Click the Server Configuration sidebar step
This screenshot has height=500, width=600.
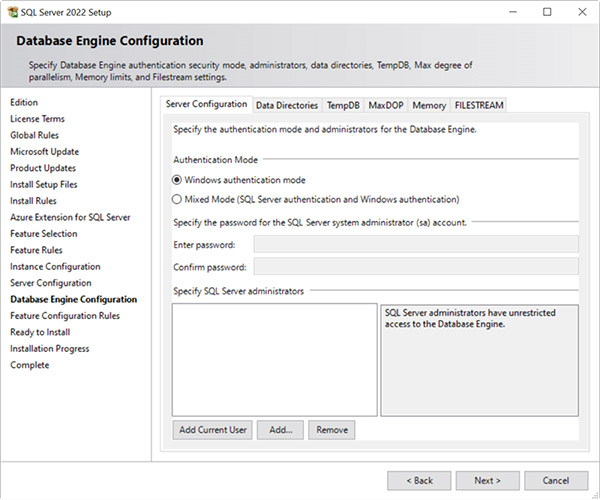click(x=51, y=283)
